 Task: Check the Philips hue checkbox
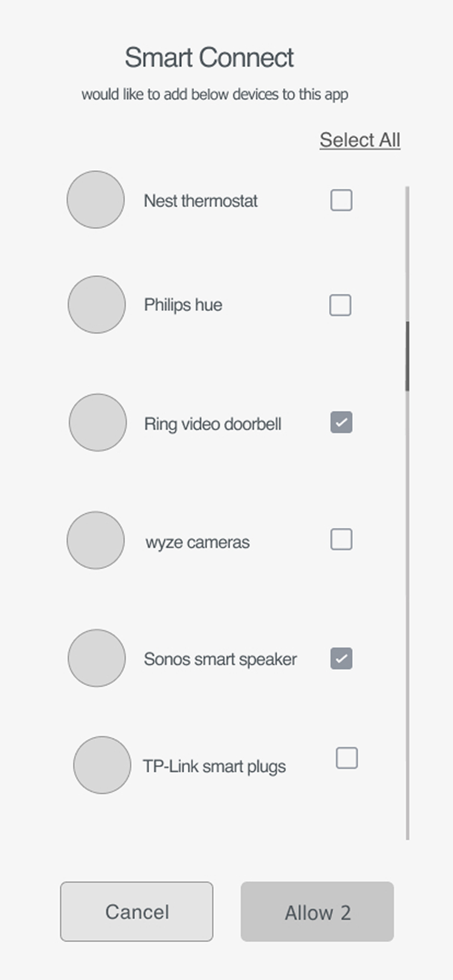[x=340, y=305]
